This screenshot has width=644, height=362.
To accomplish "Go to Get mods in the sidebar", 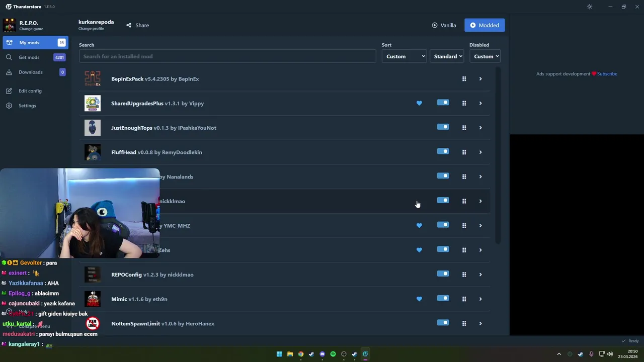I will (35, 57).
